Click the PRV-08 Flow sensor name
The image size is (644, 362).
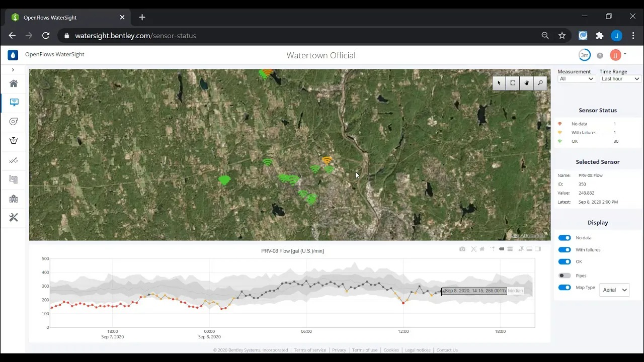coord(591,175)
